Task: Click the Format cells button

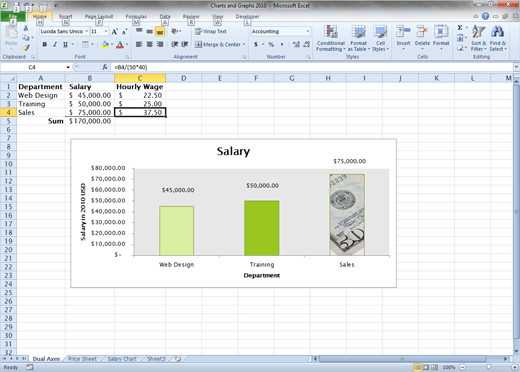Action: (x=441, y=38)
